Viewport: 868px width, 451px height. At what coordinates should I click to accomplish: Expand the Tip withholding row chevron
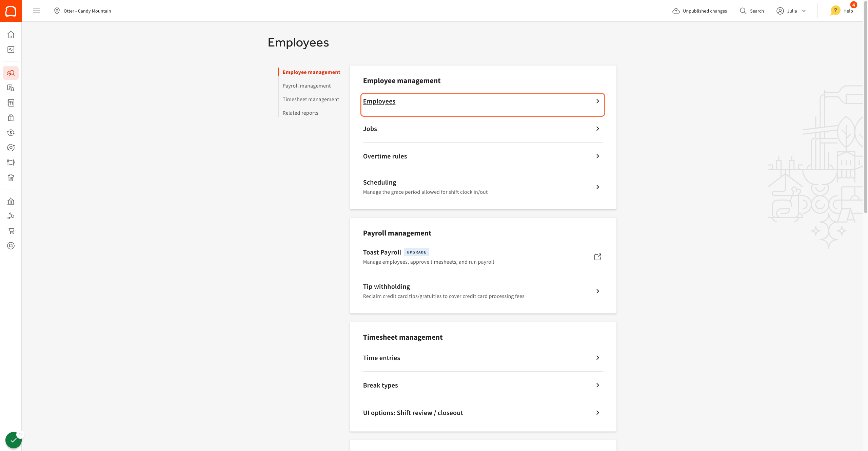point(597,291)
